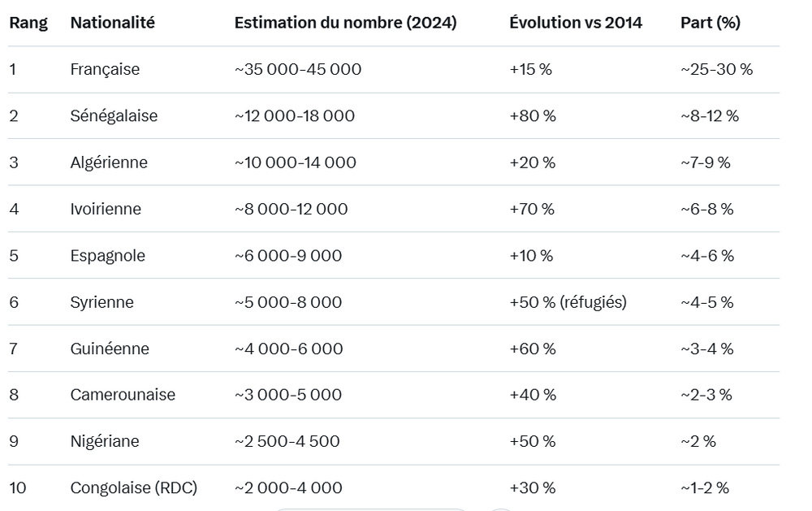Select the Espagnole nationality cell

pyautogui.click(x=108, y=256)
